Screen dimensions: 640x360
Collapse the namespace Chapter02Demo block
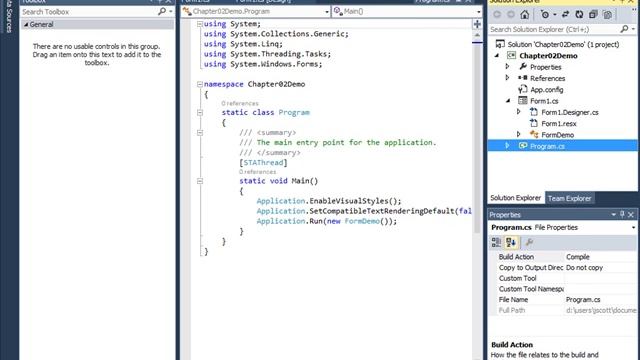click(x=200, y=84)
